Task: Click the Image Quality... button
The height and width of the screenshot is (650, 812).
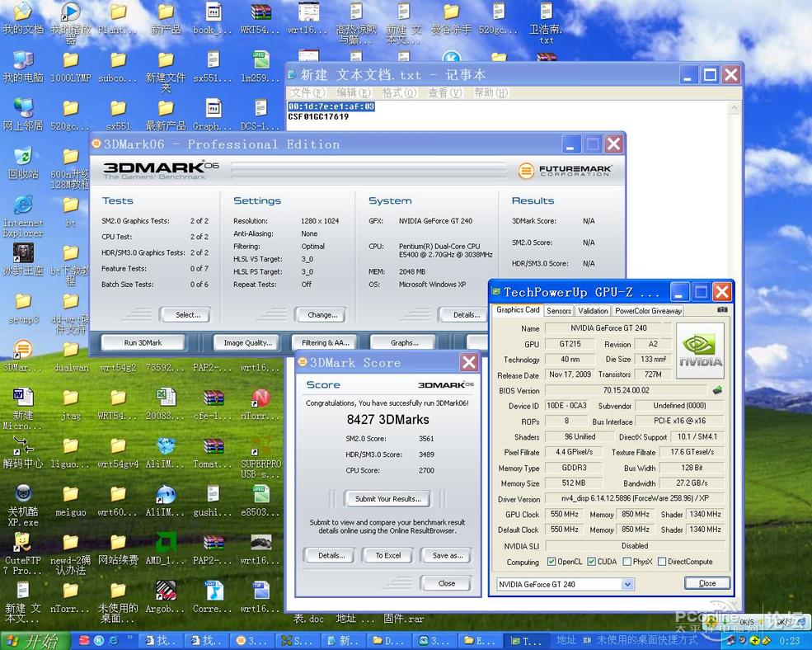Action: [247, 342]
